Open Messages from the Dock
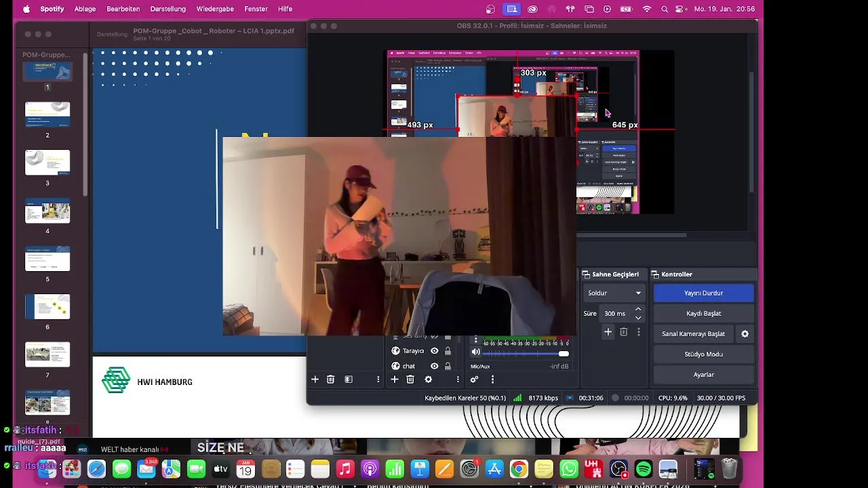This screenshot has height=488, width=868. [x=121, y=468]
